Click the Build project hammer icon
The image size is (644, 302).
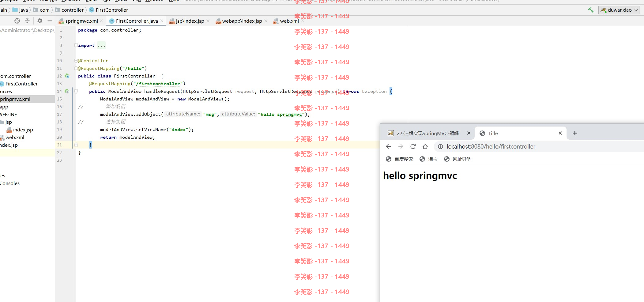click(591, 10)
